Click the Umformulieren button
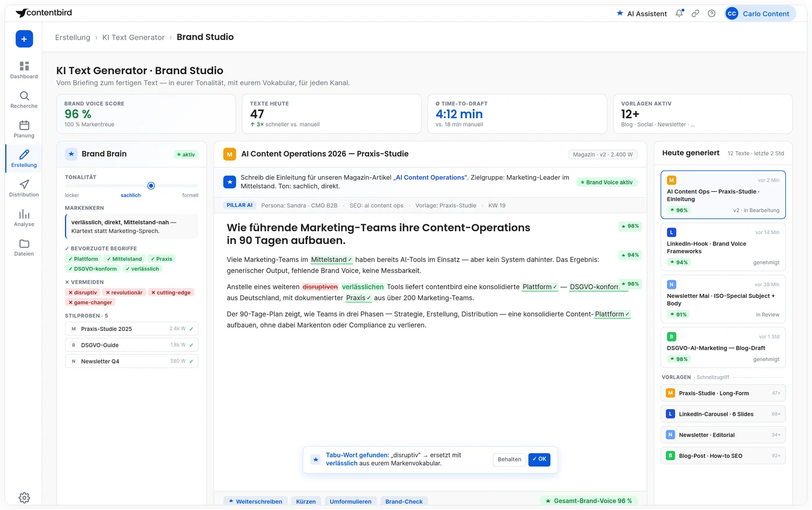 350,501
